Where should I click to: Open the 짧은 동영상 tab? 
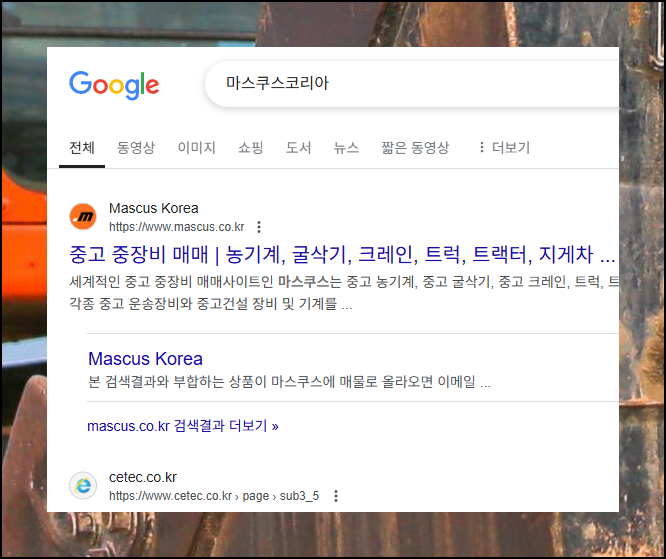(415, 147)
